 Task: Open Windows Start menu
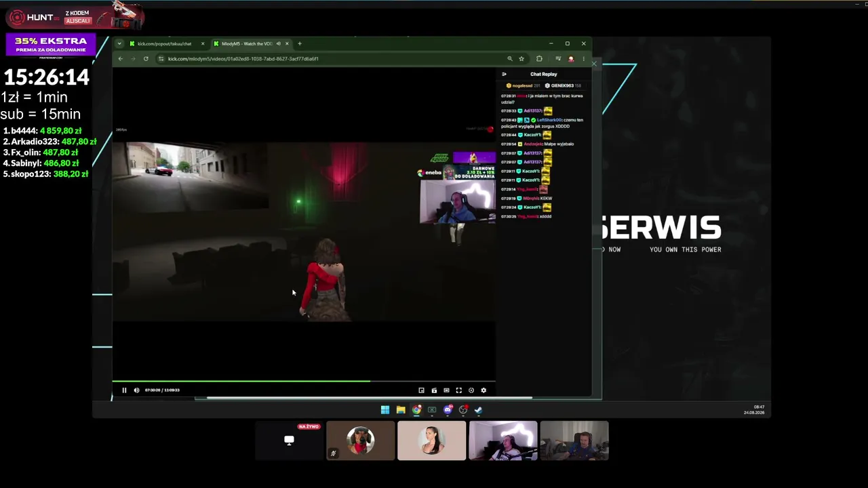385,409
